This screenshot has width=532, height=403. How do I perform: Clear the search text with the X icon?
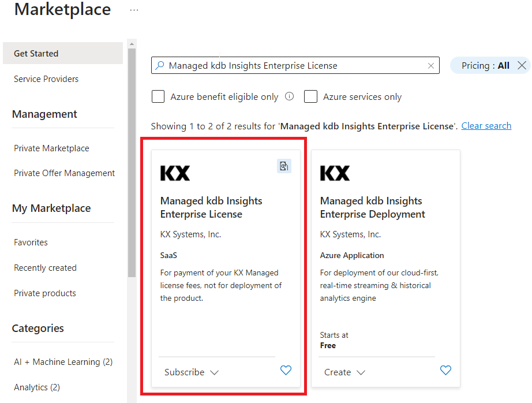tap(431, 65)
